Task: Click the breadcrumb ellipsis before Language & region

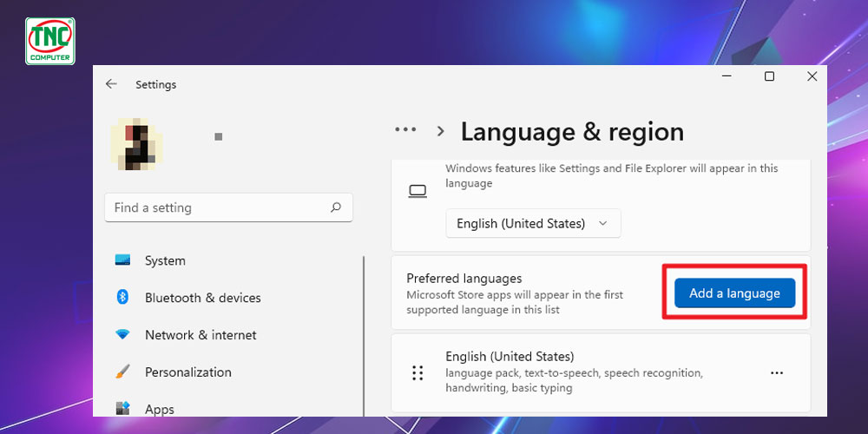Action: pyautogui.click(x=405, y=129)
